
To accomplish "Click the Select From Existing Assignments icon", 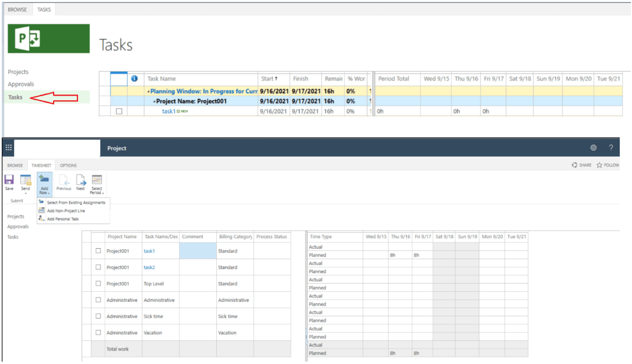I will [x=41, y=202].
